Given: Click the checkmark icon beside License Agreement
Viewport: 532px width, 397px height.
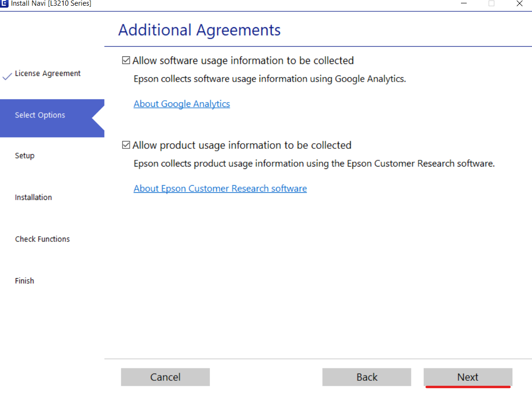Looking at the screenshot, I should [x=7, y=76].
